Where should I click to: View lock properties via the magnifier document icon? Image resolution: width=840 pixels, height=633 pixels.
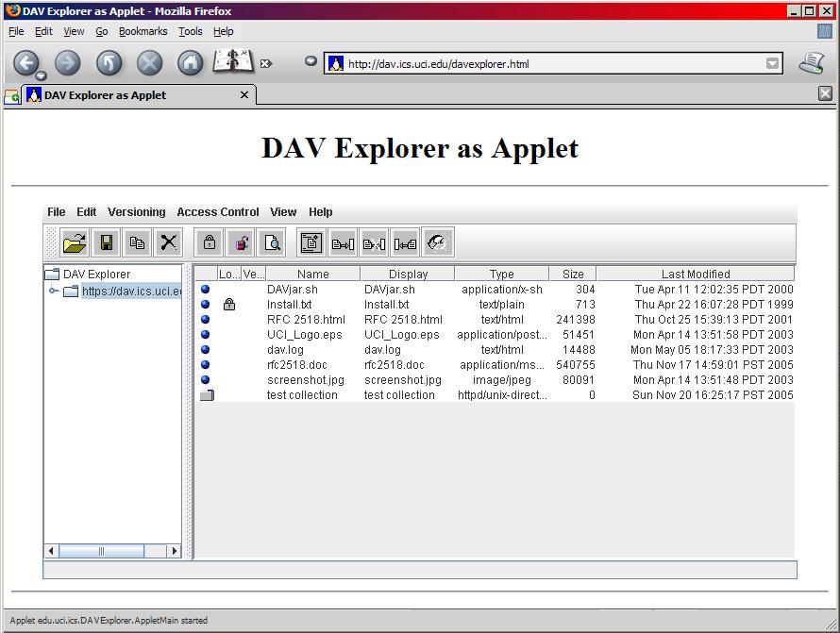(x=273, y=242)
